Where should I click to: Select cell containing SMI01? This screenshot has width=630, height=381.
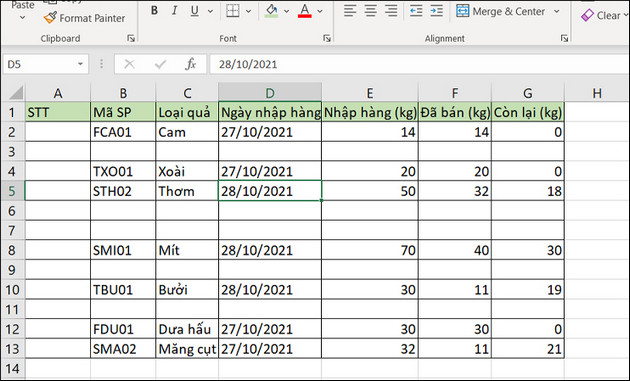[123, 250]
